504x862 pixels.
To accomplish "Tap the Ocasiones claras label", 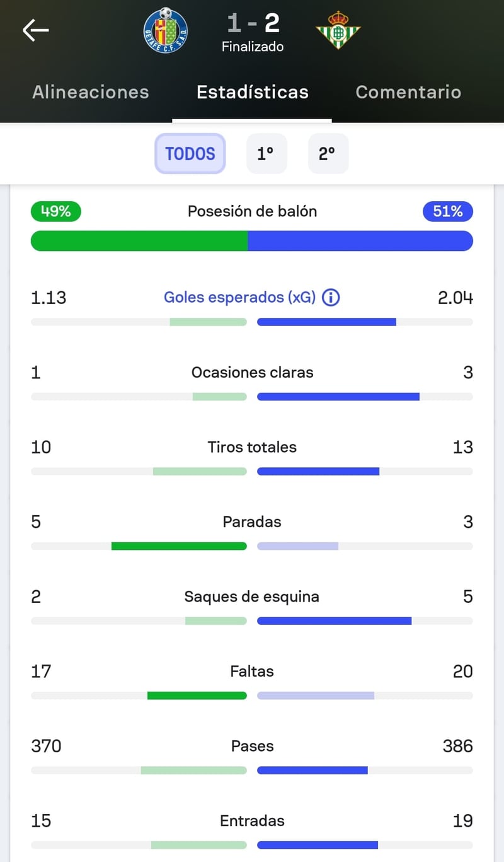I will pyautogui.click(x=252, y=372).
